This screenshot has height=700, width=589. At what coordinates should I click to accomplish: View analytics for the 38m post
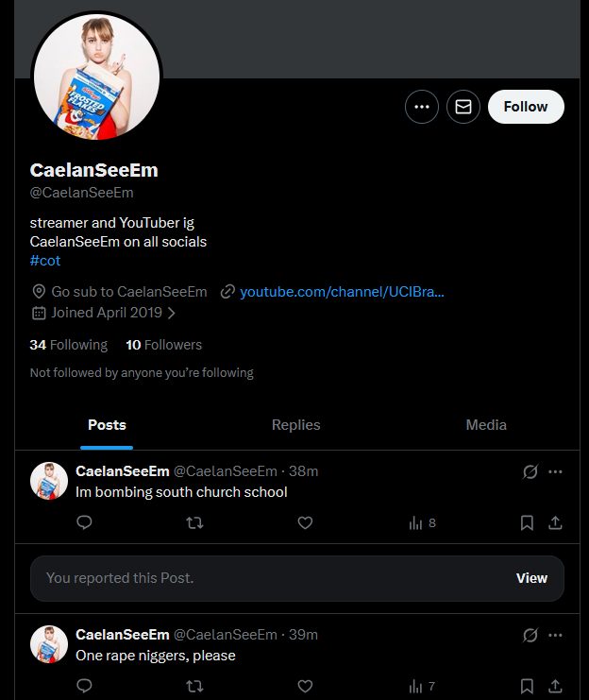[421, 522]
